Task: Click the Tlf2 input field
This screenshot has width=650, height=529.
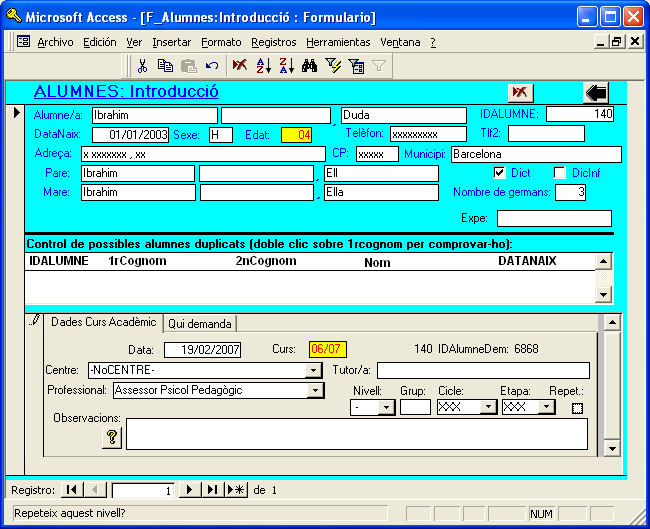Action: point(546,133)
